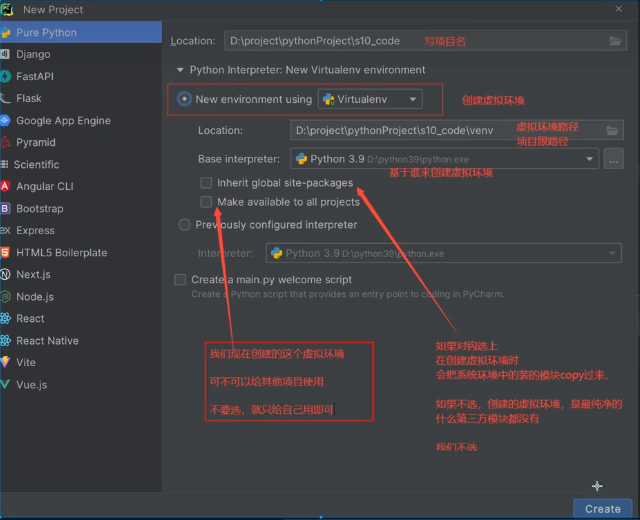Open Base interpreter Python 3.9 dropdown
This screenshot has width=640, height=520.
589,159
